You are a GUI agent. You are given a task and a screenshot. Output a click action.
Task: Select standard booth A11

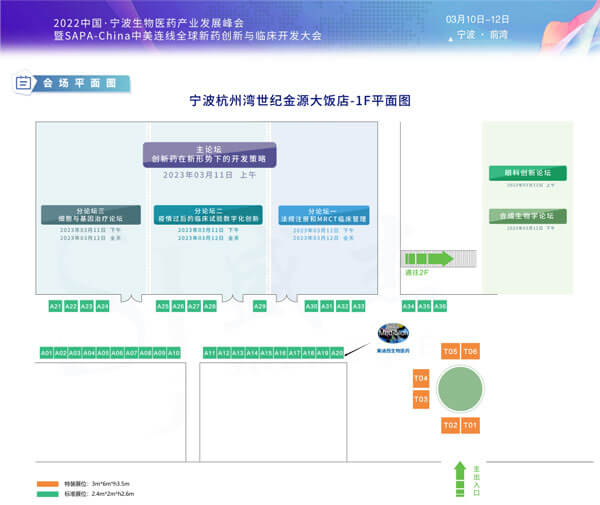(210, 353)
